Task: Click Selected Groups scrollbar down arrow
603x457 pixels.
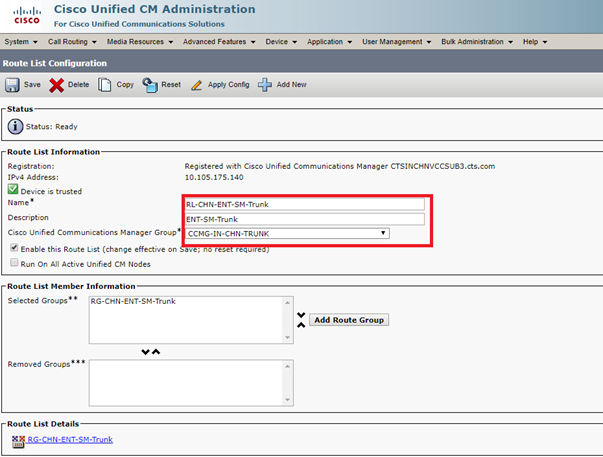Action: click(x=288, y=337)
